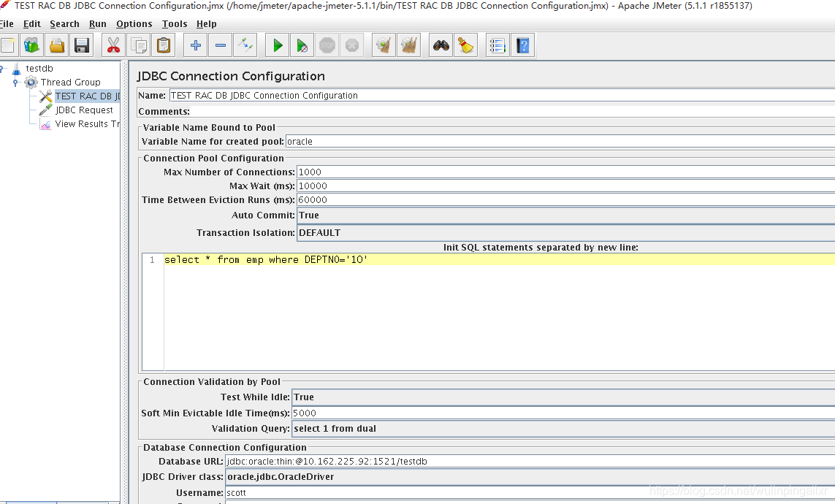
Task: Click the Shutdown test icon
Action: pos(352,45)
